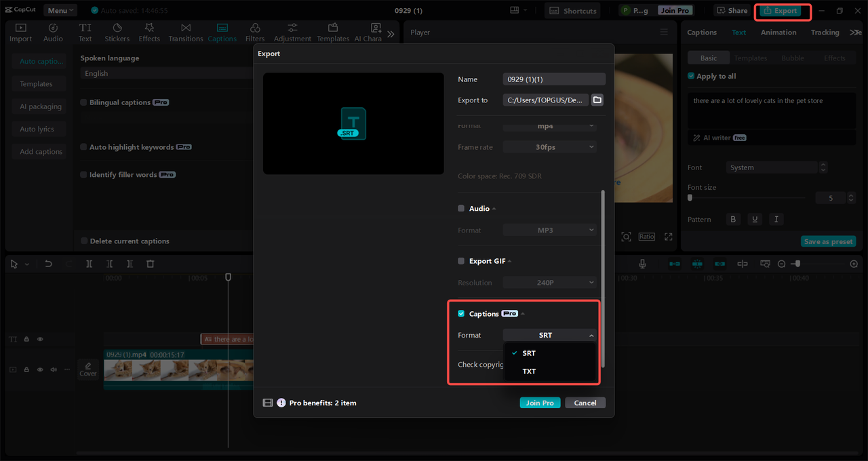
Task: Hide the video track with eye icon
Action: [40, 369]
